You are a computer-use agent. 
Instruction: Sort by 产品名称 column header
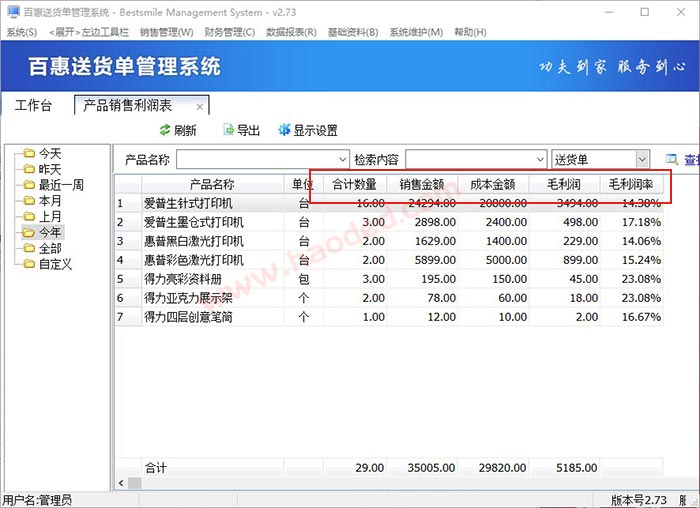click(212, 184)
